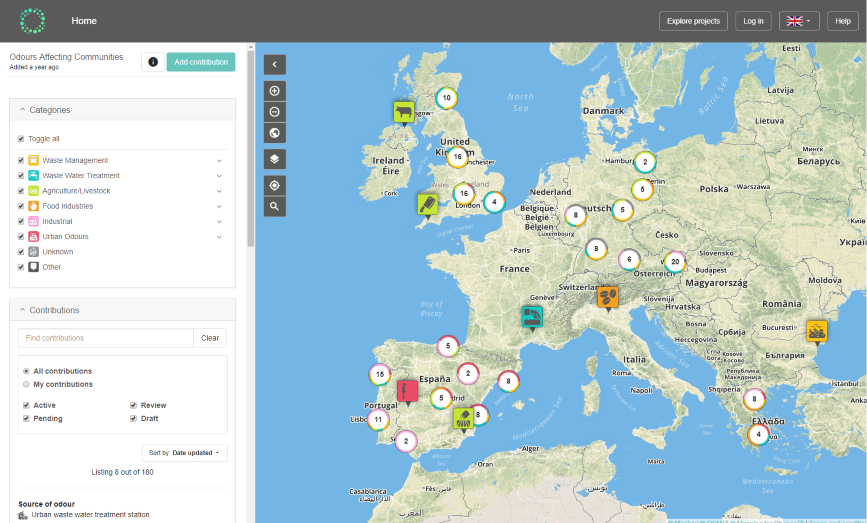Collapse the sidebar with the left arrow
Screen dimensions: 867x523
tap(275, 64)
